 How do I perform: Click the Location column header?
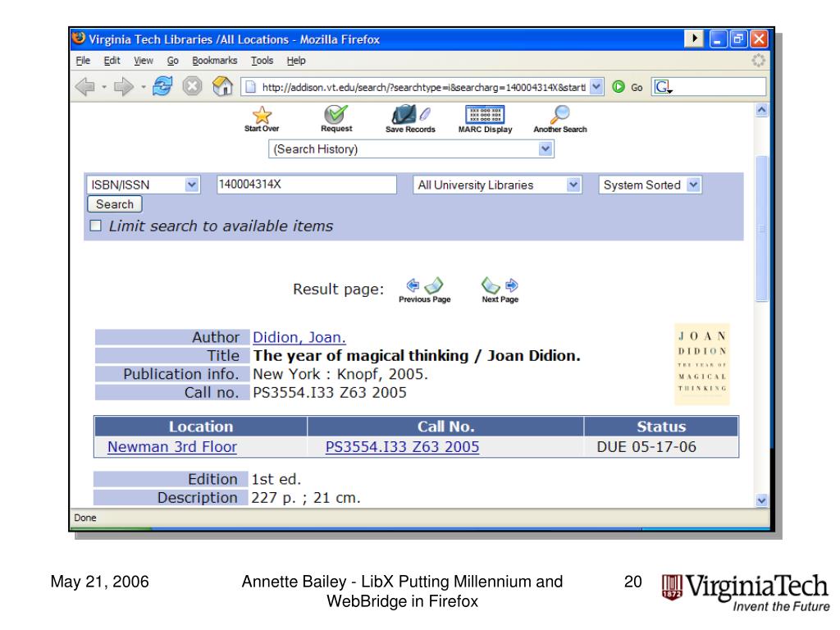tap(201, 427)
